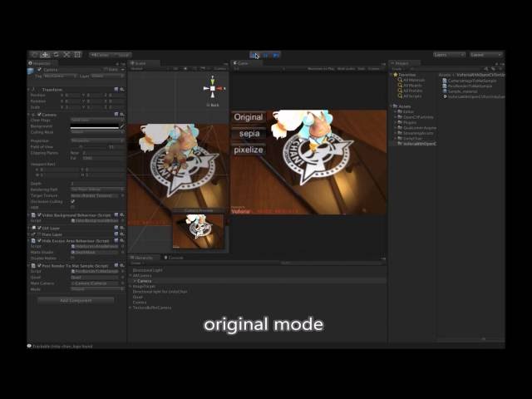Switch to the Console tab
The width and height of the screenshot is (532, 399).
(174, 258)
